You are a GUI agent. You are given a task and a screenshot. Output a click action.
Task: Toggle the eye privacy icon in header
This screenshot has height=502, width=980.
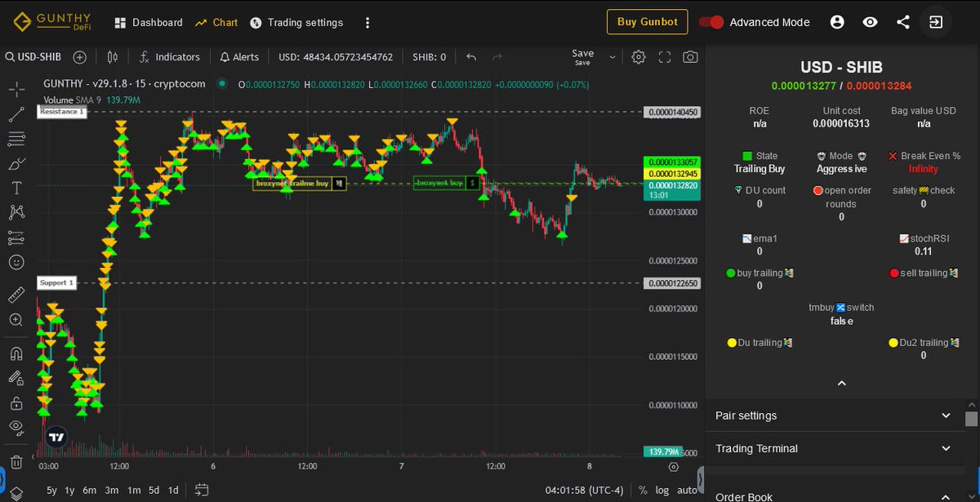871,22
